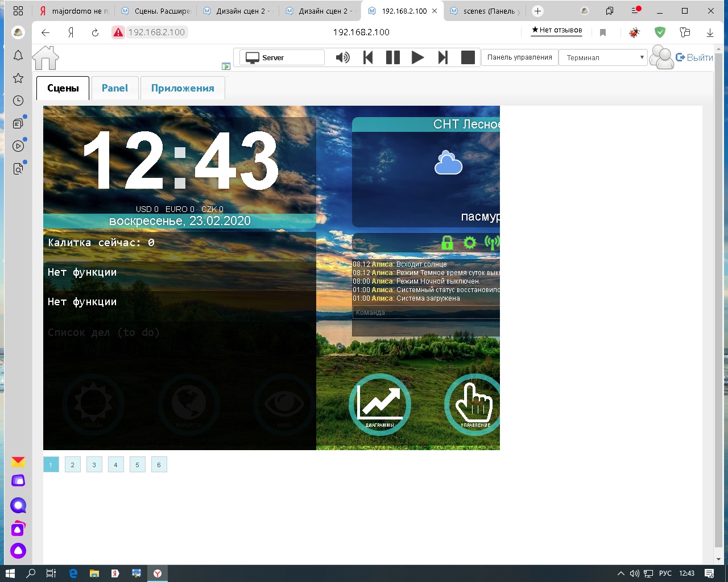Go to the MajorDoMo home icon
The image size is (728, 582).
coord(45,57)
